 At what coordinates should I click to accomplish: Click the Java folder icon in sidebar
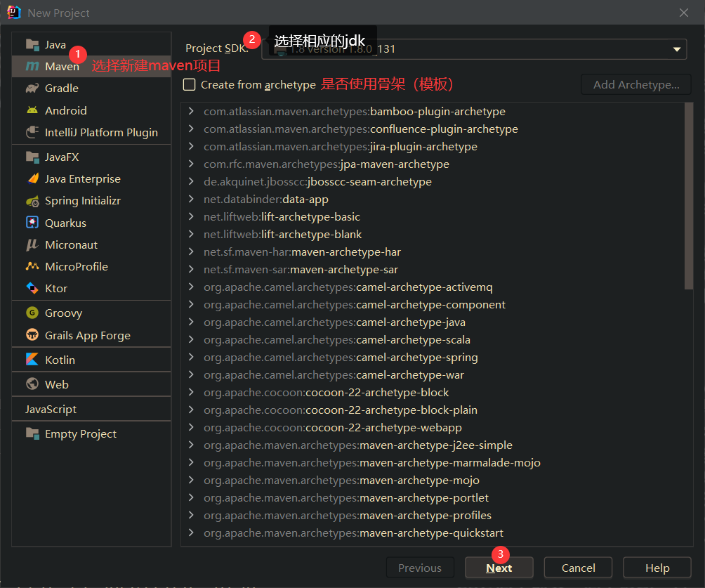[x=32, y=44]
